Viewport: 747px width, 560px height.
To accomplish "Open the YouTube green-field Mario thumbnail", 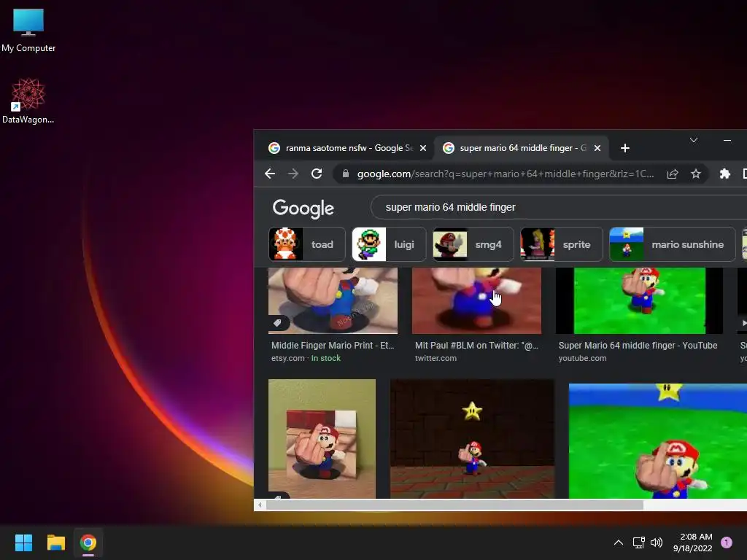I will pyautogui.click(x=639, y=300).
